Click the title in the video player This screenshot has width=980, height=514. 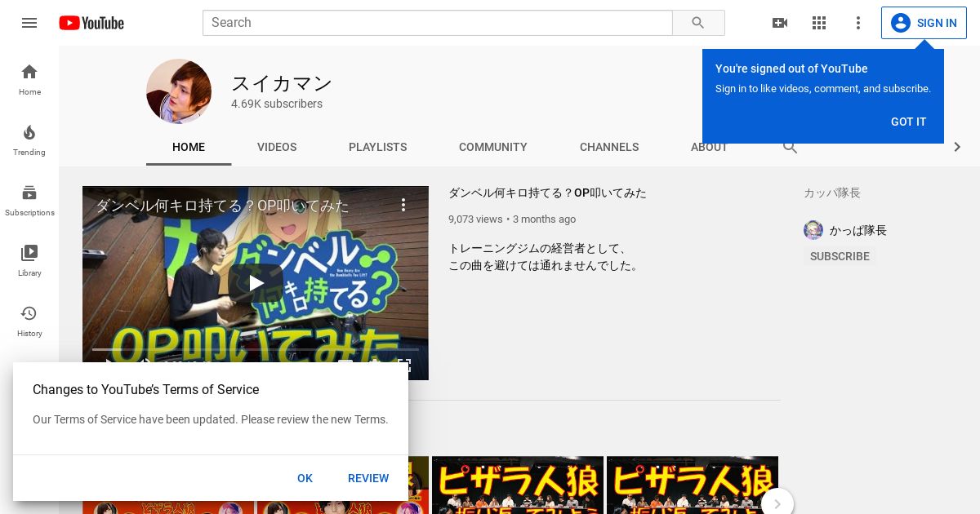[223, 206]
